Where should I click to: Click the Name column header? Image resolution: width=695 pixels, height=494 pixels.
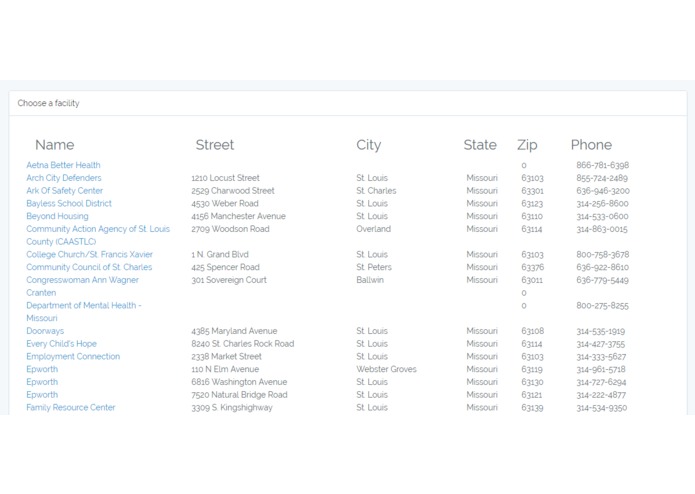55,145
